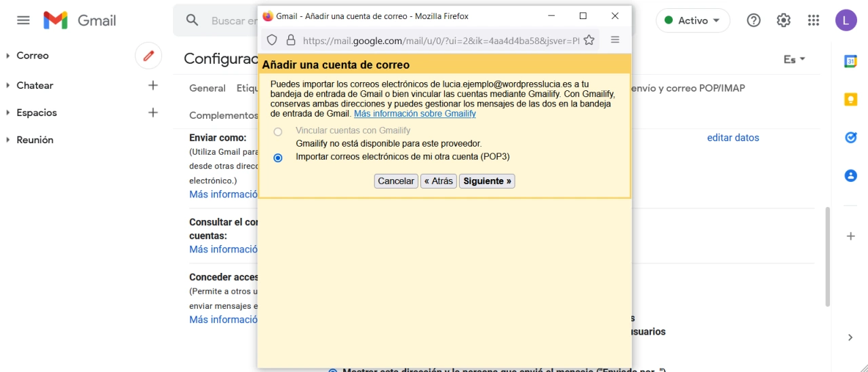The height and width of the screenshot is (372, 868).
Task: Click the plus icon next to Espacios
Action: [x=153, y=113]
